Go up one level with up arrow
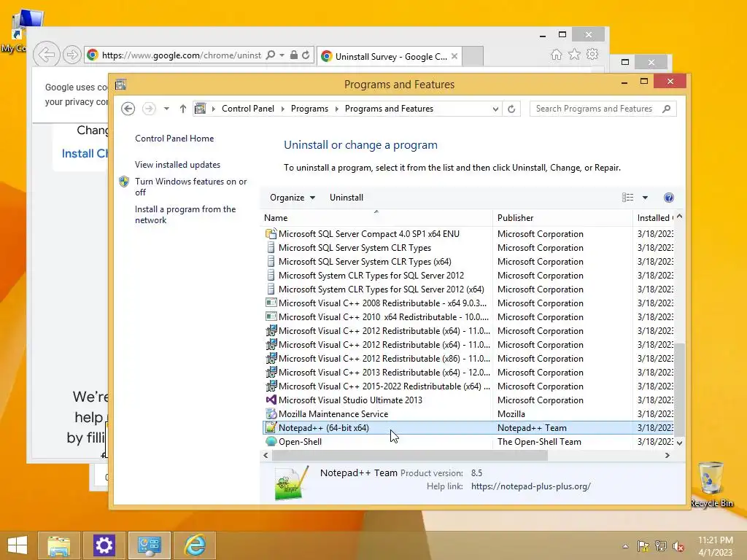This screenshot has width=747, height=560. coord(183,109)
